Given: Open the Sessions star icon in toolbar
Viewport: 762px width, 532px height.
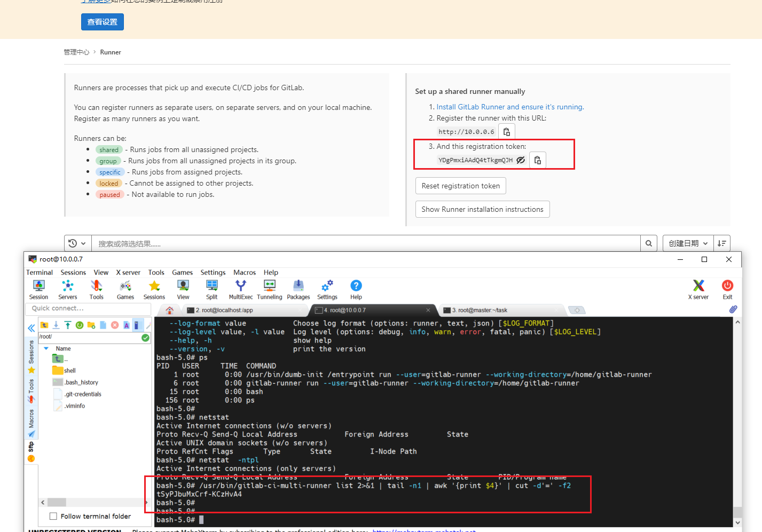Looking at the screenshot, I should pos(154,290).
